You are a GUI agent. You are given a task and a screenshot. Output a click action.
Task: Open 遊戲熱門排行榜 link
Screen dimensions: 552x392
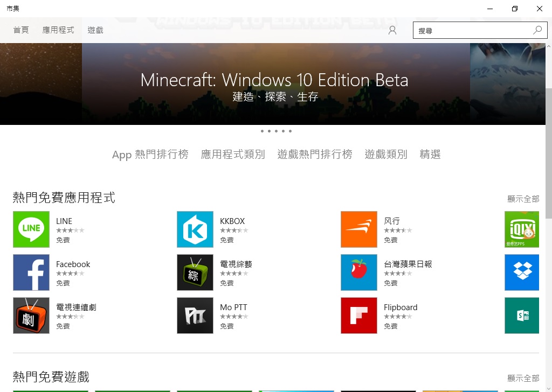pyautogui.click(x=315, y=155)
